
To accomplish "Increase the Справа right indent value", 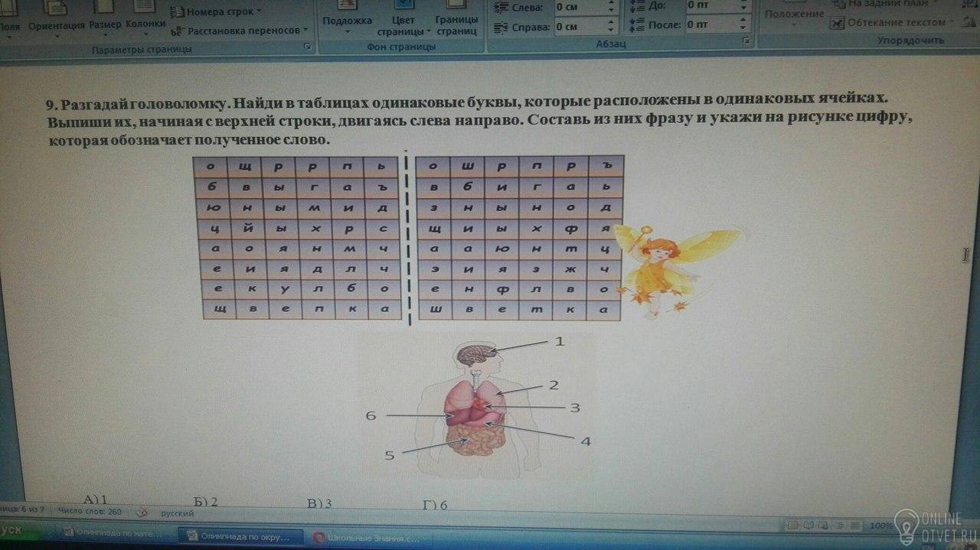I will coord(612,23).
